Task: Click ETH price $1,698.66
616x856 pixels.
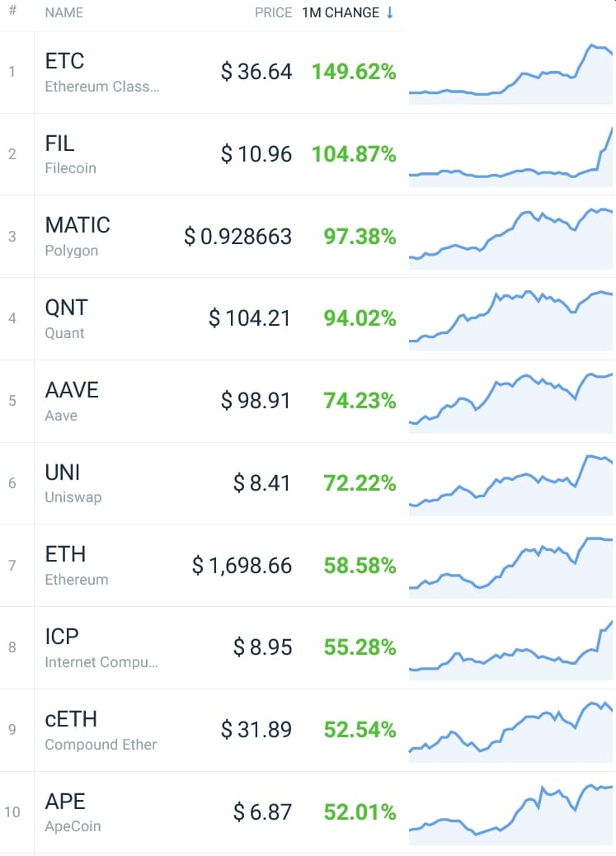Action: pyautogui.click(x=242, y=566)
